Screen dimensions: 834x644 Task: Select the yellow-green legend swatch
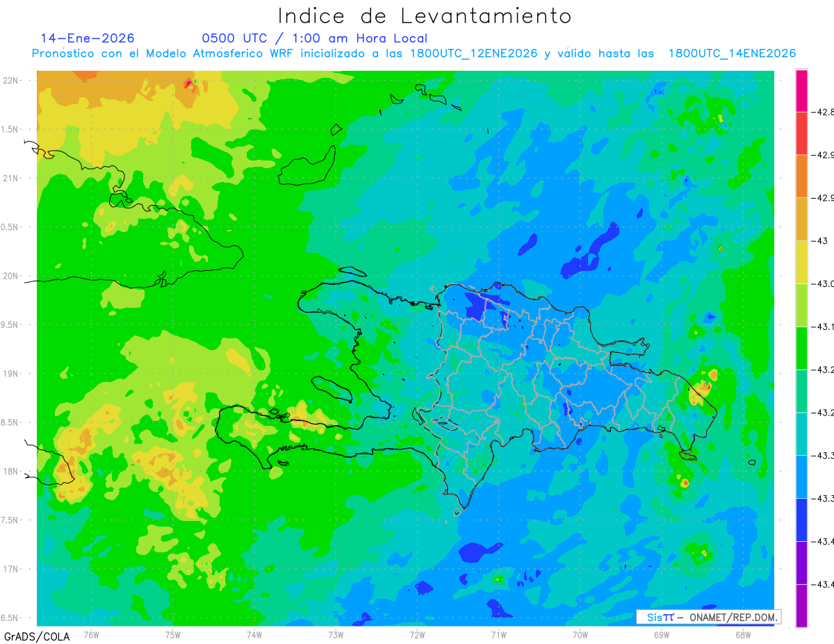(801, 304)
